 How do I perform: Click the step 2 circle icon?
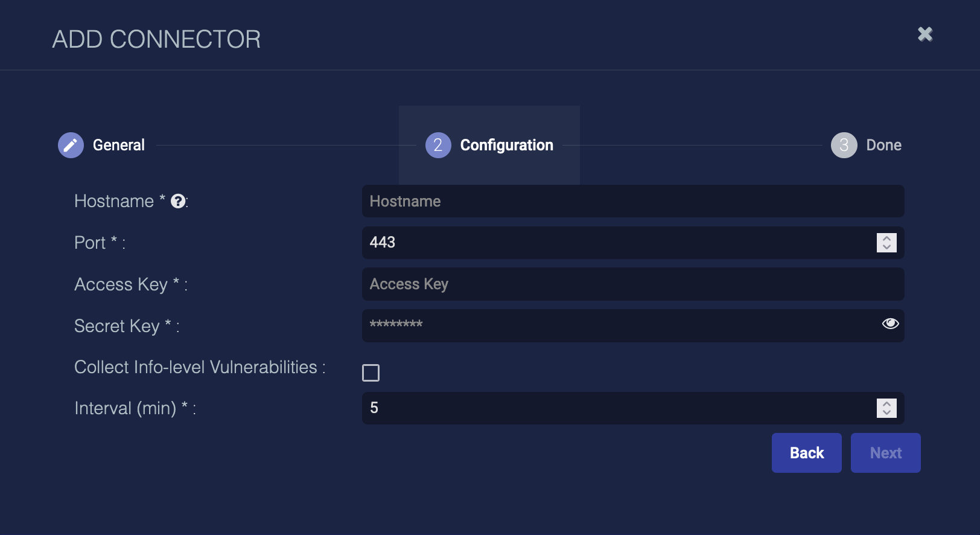click(438, 145)
